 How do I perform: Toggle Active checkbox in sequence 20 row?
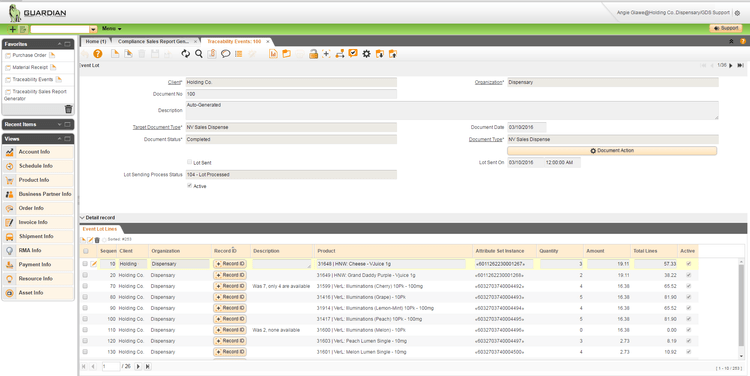pos(688,275)
